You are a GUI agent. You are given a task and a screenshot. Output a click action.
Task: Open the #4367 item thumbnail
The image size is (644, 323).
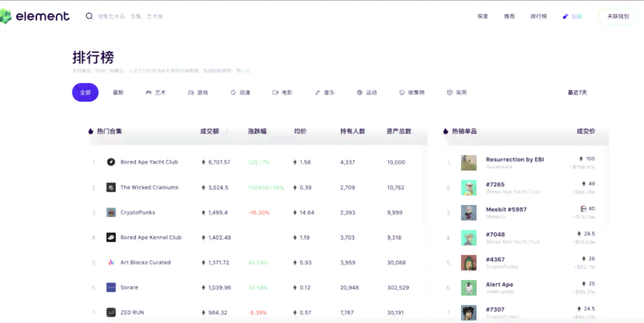click(x=469, y=263)
